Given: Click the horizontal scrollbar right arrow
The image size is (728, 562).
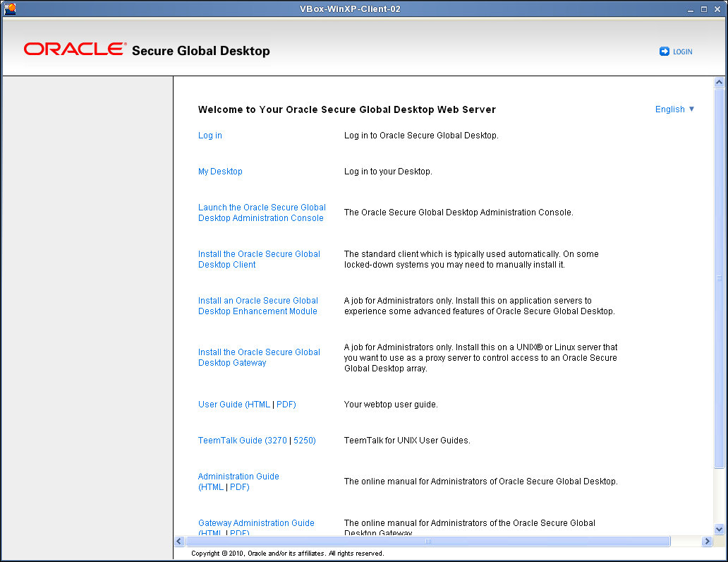Looking at the screenshot, I should 707,541.
